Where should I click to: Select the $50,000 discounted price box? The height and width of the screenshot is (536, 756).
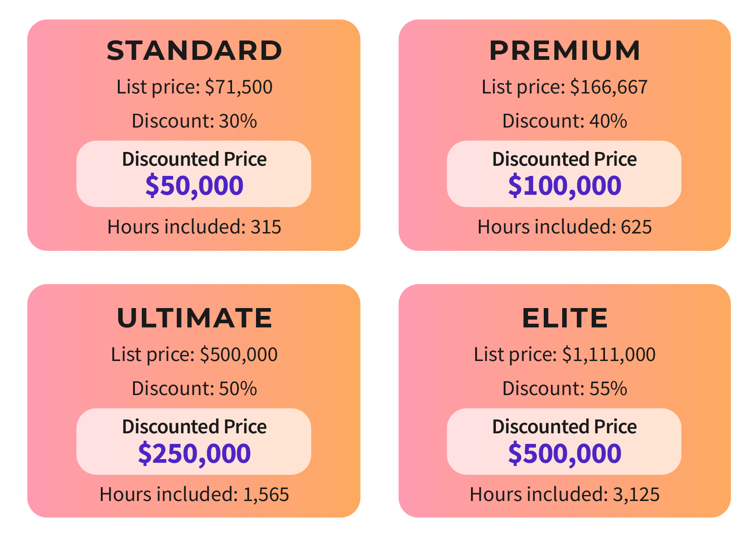point(194,174)
